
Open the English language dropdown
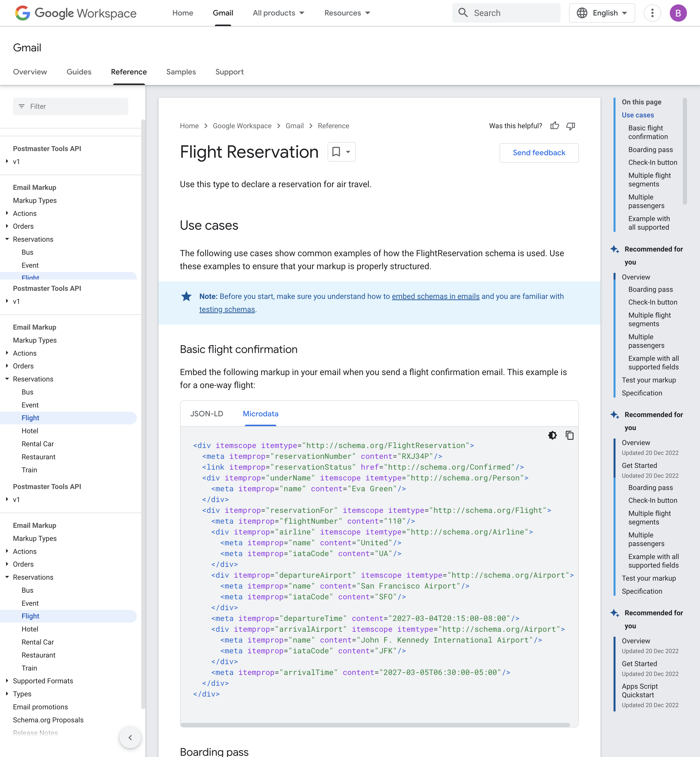(x=602, y=13)
